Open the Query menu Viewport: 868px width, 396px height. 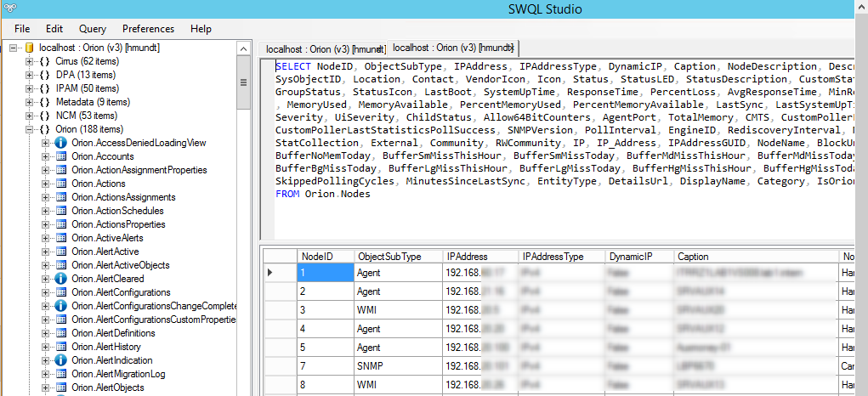(x=93, y=29)
